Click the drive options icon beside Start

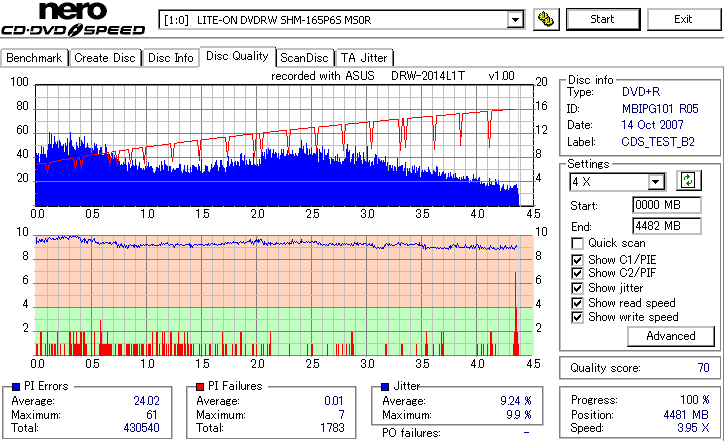click(546, 19)
